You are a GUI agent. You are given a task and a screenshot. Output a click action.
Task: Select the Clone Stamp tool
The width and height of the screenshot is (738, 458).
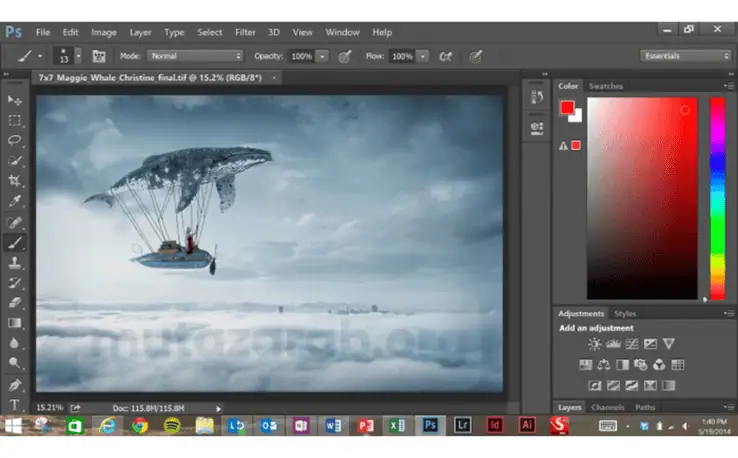[x=15, y=263]
